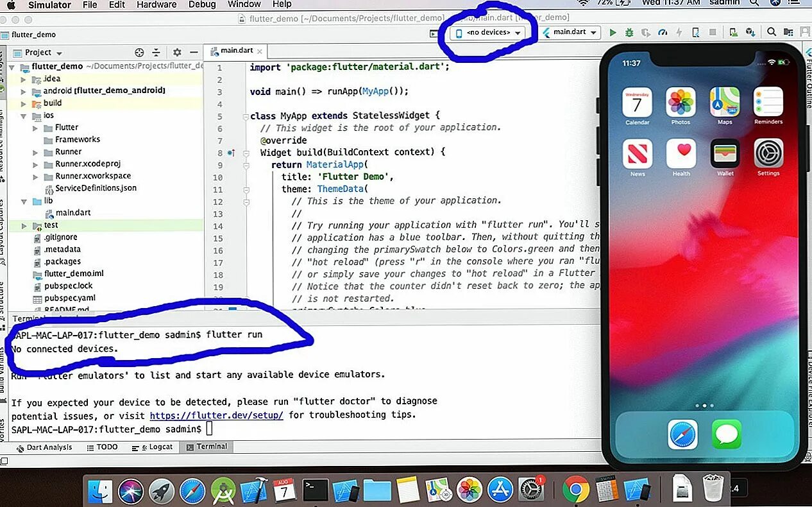This screenshot has height=507, width=812.
Task: Open the Window menu
Action: (244, 4)
